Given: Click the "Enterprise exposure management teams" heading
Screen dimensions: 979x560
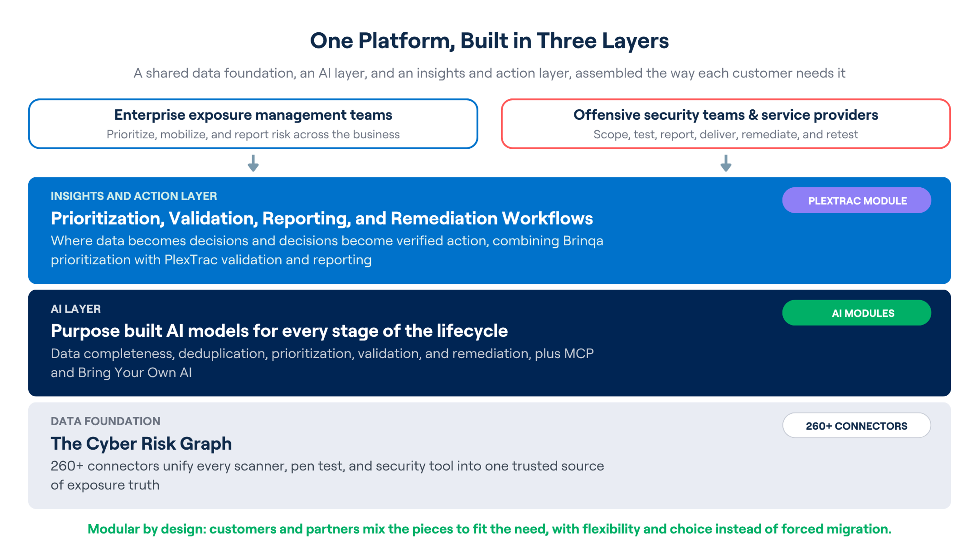Looking at the screenshot, I should pos(253,115).
